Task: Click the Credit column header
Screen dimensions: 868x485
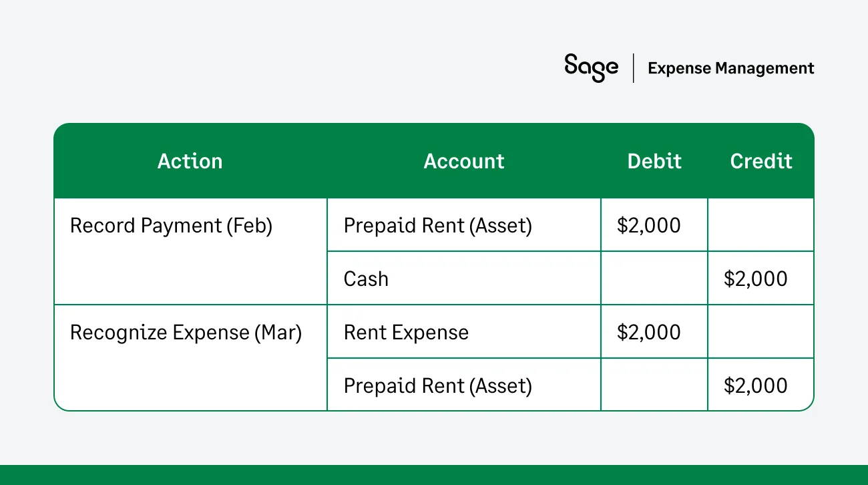Action: tap(761, 161)
